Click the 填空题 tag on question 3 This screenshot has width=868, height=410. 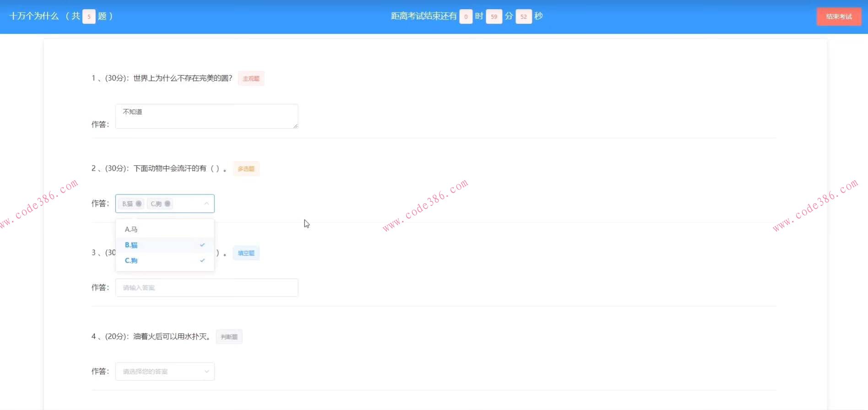click(246, 253)
